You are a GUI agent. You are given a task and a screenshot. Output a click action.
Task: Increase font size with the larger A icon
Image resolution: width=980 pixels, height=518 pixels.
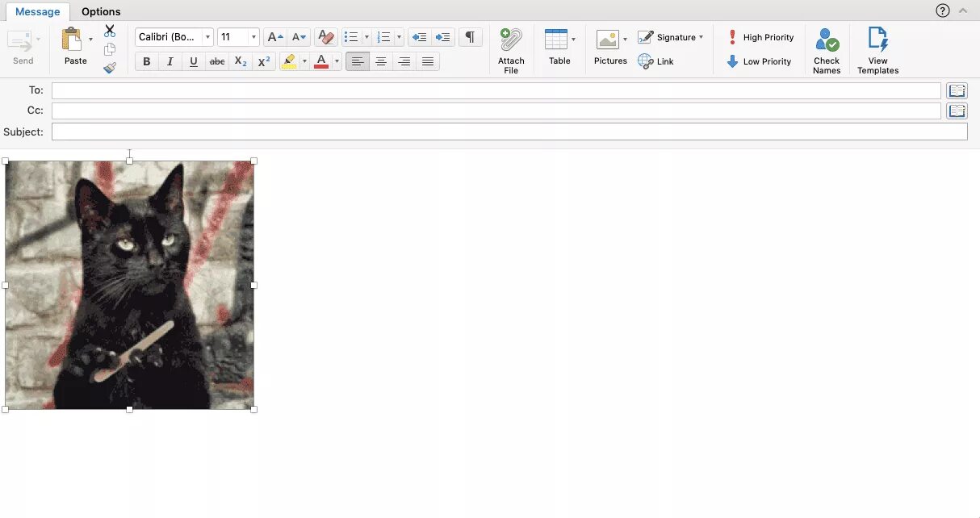click(275, 37)
